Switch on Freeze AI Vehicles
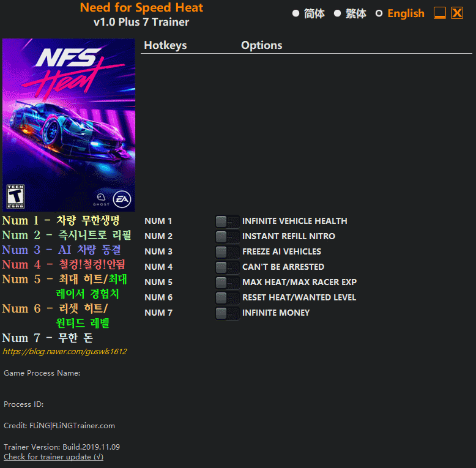Image resolution: width=476 pixels, height=468 pixels. (x=227, y=252)
